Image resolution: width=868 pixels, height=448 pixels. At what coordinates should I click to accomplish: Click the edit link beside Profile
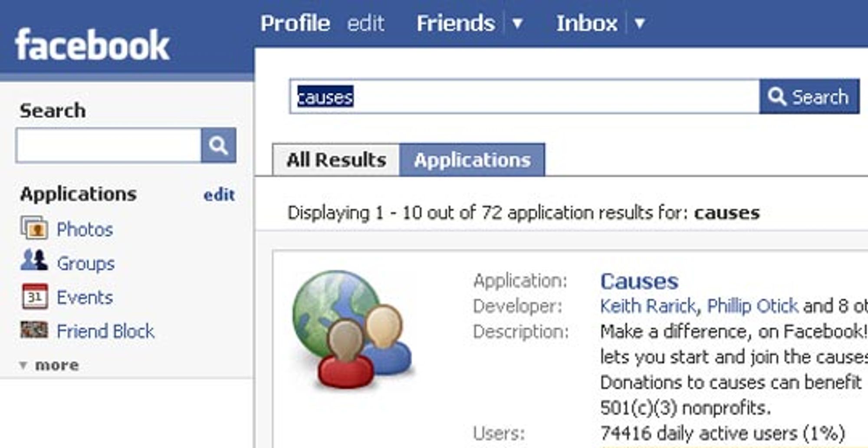[365, 23]
